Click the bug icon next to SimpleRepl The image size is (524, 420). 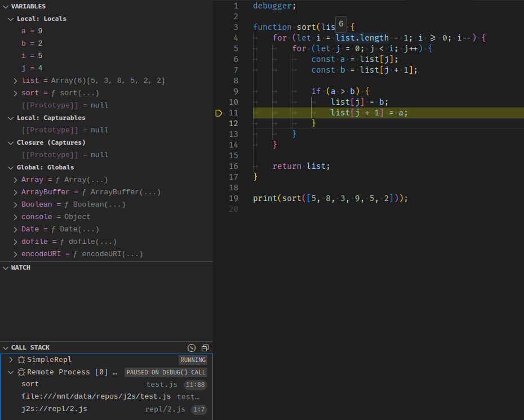[21, 360]
